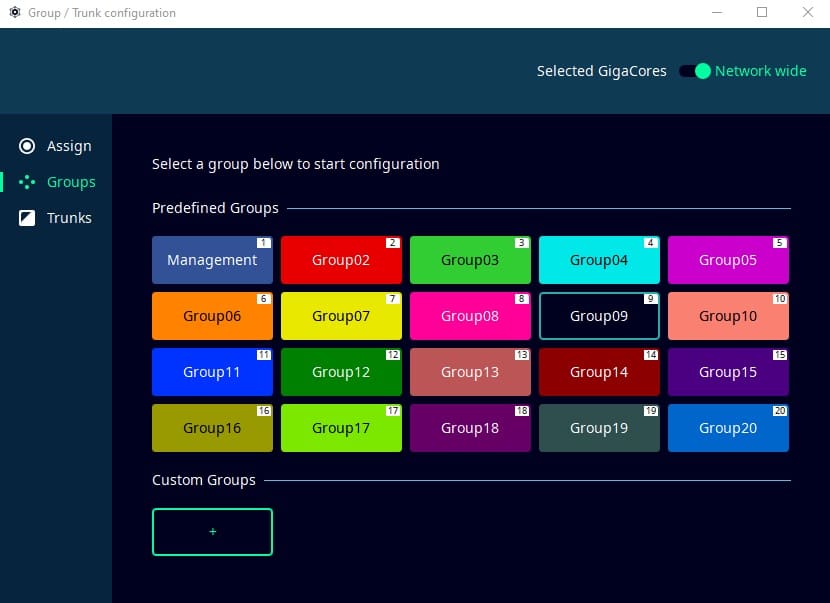Open the Assign tab
The height and width of the screenshot is (603, 830).
coord(69,146)
